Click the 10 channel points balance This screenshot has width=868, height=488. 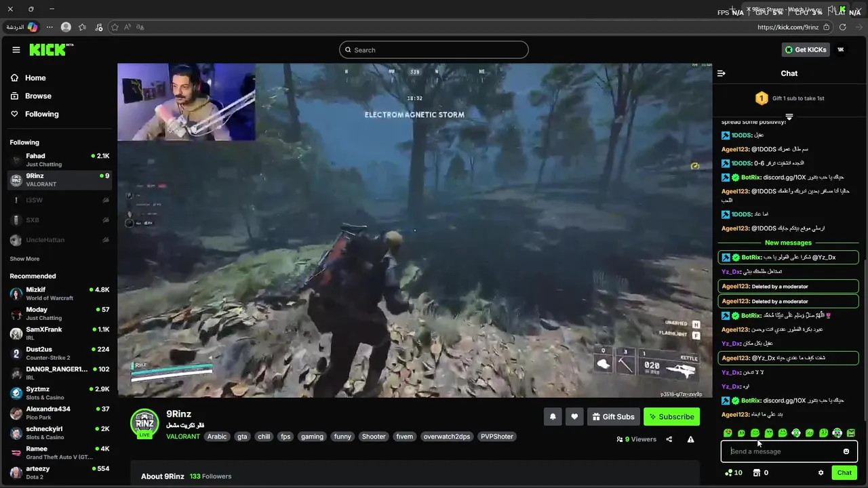point(734,472)
